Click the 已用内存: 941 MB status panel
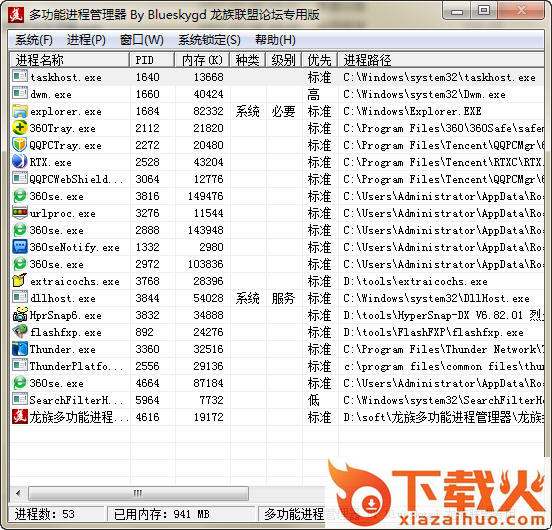Screen dimensions: 552x530 coord(181,514)
